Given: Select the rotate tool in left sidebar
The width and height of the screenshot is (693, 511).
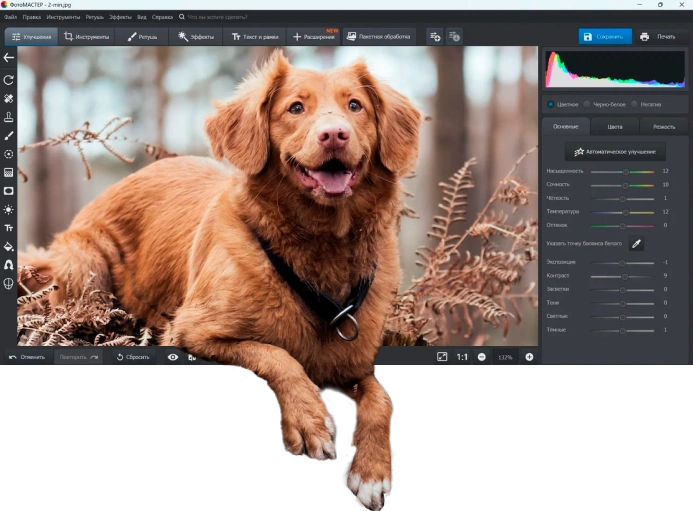Looking at the screenshot, I should tap(9, 80).
